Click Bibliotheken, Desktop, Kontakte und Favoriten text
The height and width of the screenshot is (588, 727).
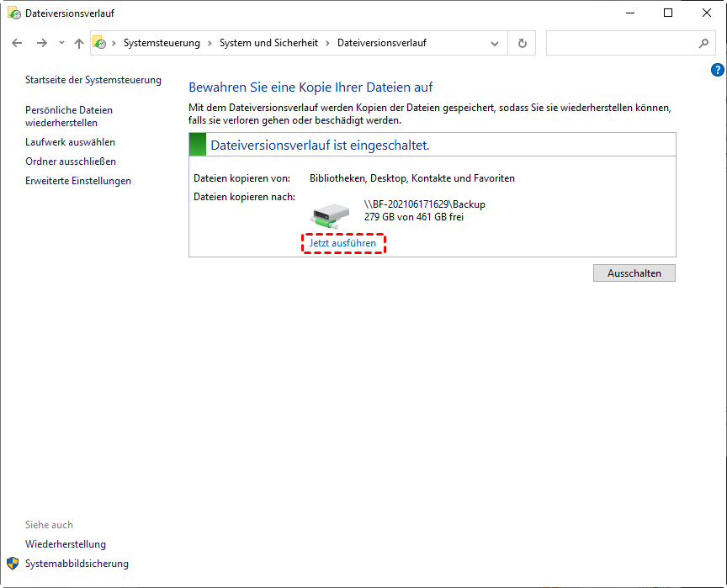(x=412, y=178)
